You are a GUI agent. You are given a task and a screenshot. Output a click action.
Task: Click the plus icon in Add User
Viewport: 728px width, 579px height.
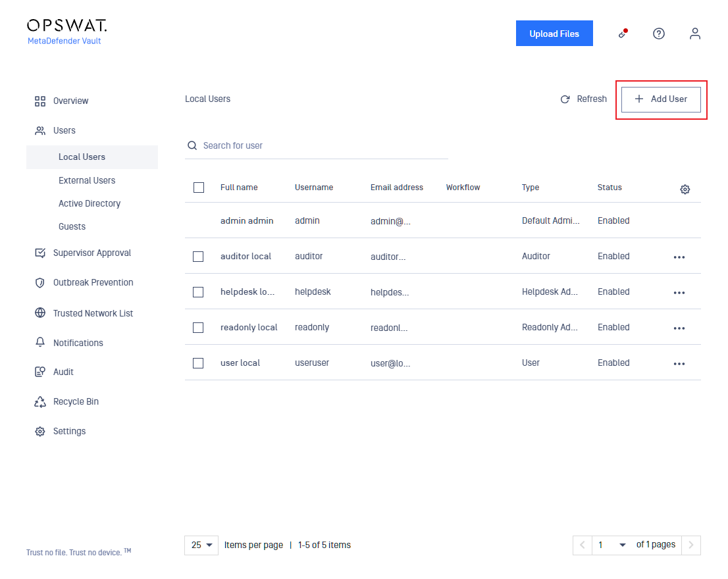coord(639,99)
